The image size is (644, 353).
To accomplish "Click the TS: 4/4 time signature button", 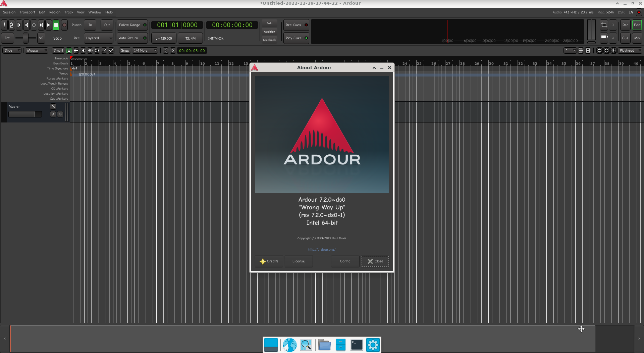I will coord(191,38).
